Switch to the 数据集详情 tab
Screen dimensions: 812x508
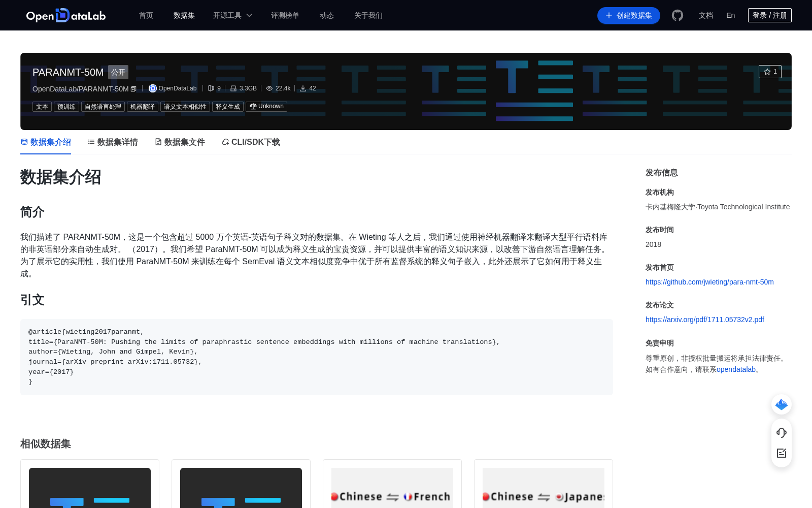(x=113, y=142)
